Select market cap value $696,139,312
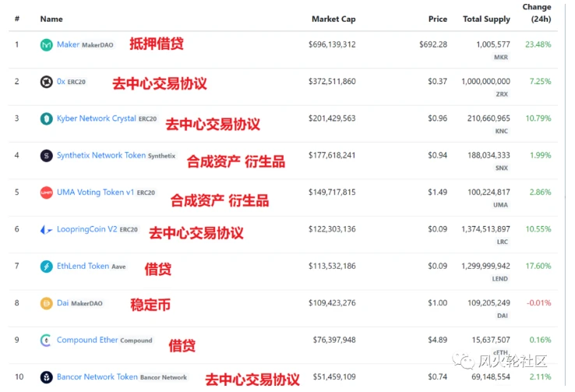This screenshot has height=392, width=575. [332, 44]
